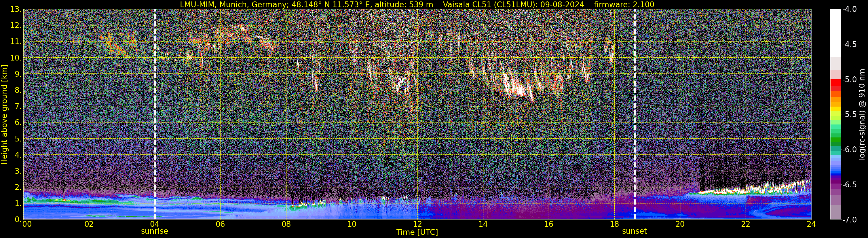Click the time axis tick label '04'
868x238 pixels.
coord(154,224)
